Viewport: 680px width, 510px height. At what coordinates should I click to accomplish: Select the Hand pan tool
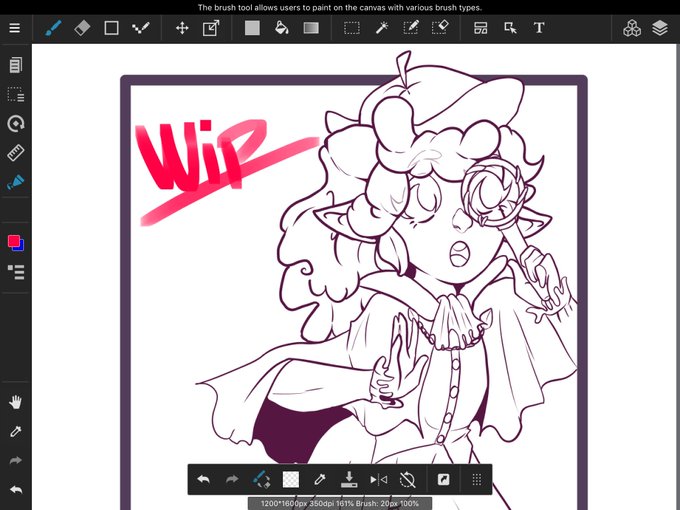[16, 402]
